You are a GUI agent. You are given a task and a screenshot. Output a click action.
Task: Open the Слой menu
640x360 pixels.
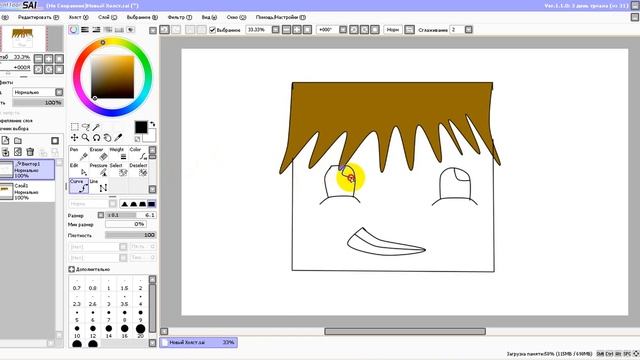pyautogui.click(x=107, y=17)
